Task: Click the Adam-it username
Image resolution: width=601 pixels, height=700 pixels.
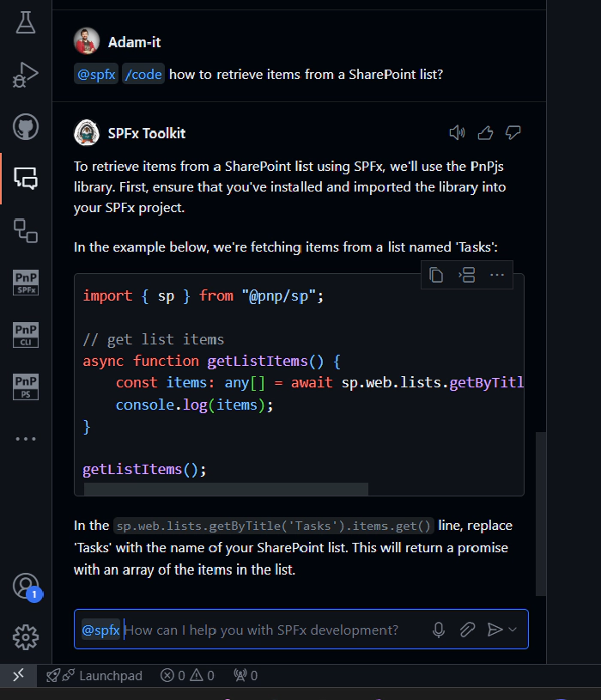Action: tap(134, 42)
